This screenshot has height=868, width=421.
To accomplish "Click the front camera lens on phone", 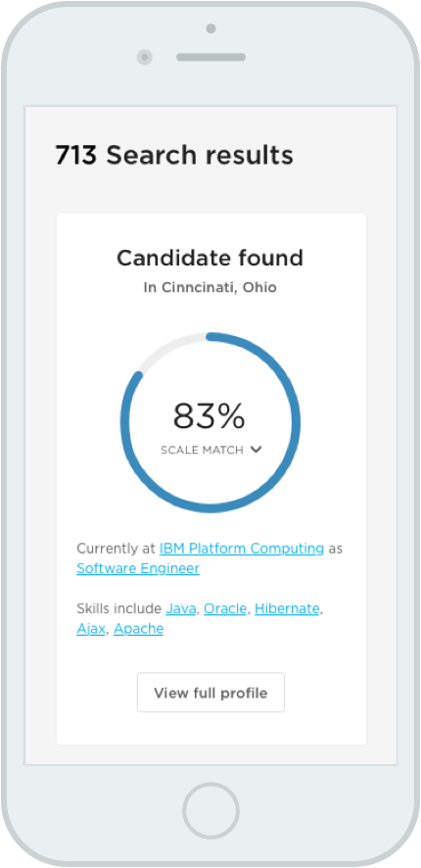I will point(145,57).
